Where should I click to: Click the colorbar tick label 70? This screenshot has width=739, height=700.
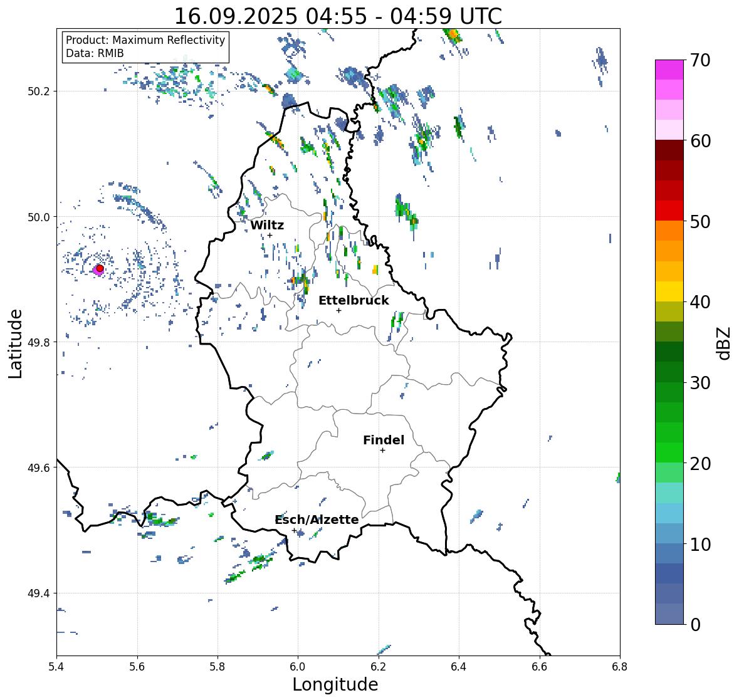700,60
